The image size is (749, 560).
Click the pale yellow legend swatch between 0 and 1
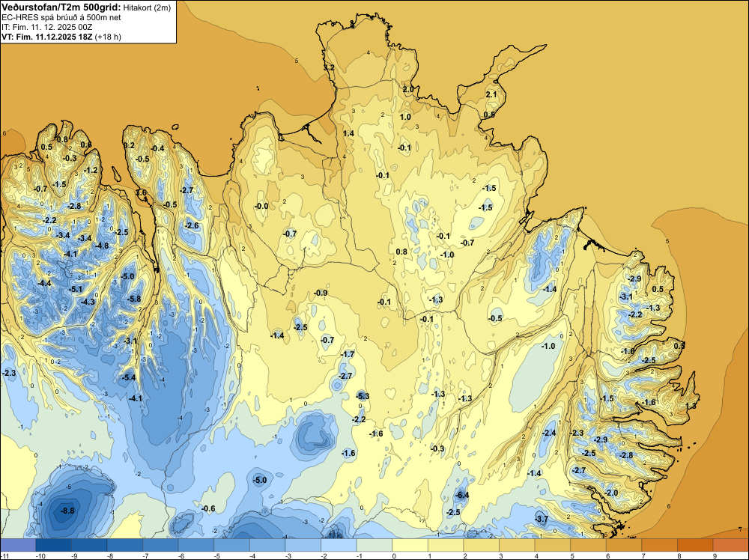pos(410,545)
